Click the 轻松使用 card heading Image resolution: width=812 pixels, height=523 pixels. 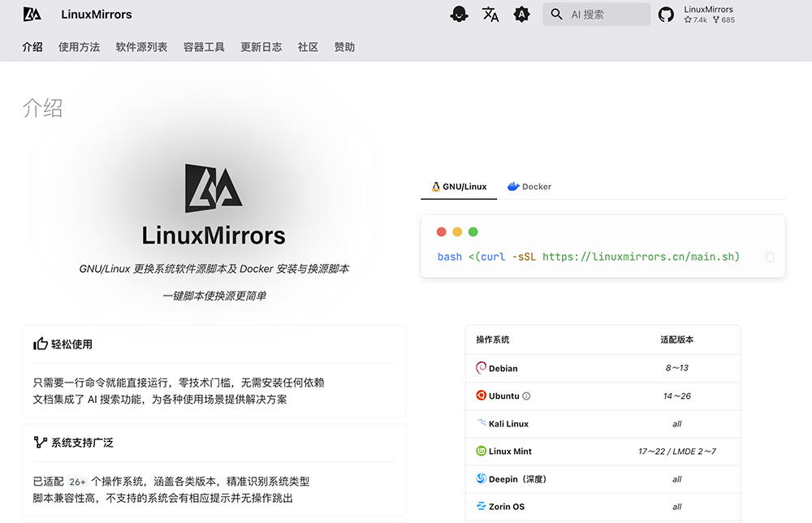tap(71, 344)
